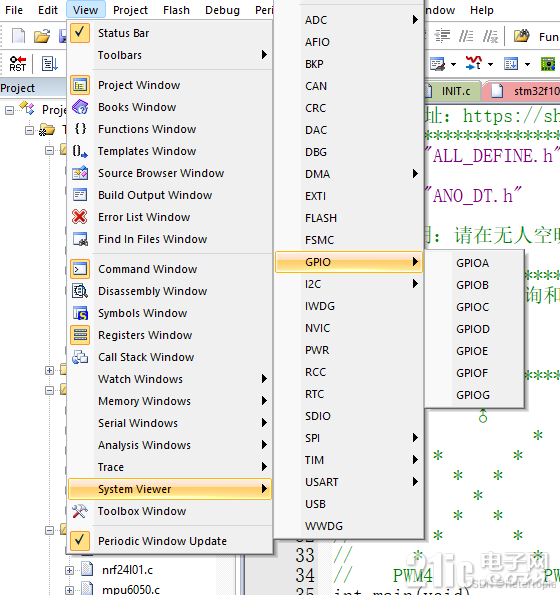560x595 pixels.
Task: Choose the EXTI peripheral entry
Action: pos(349,196)
